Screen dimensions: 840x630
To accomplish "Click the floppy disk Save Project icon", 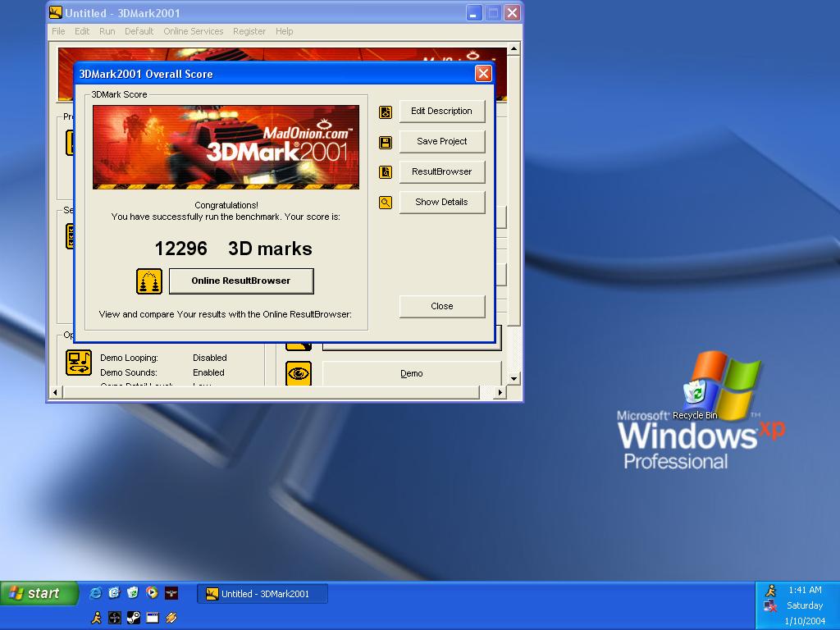I will coord(386,143).
